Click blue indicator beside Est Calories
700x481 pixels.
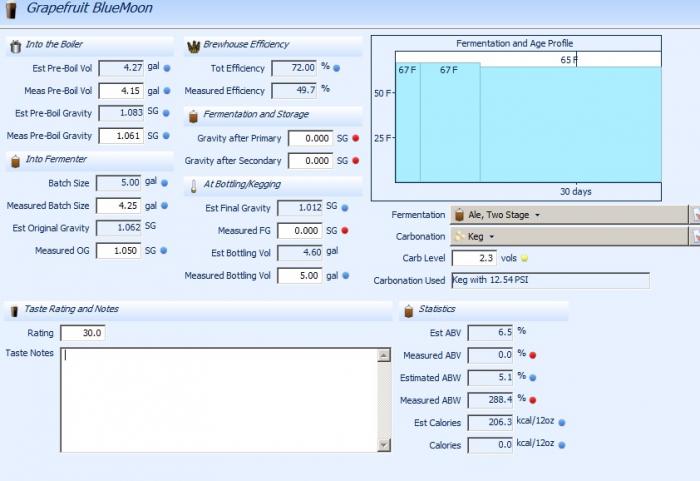tap(562, 422)
